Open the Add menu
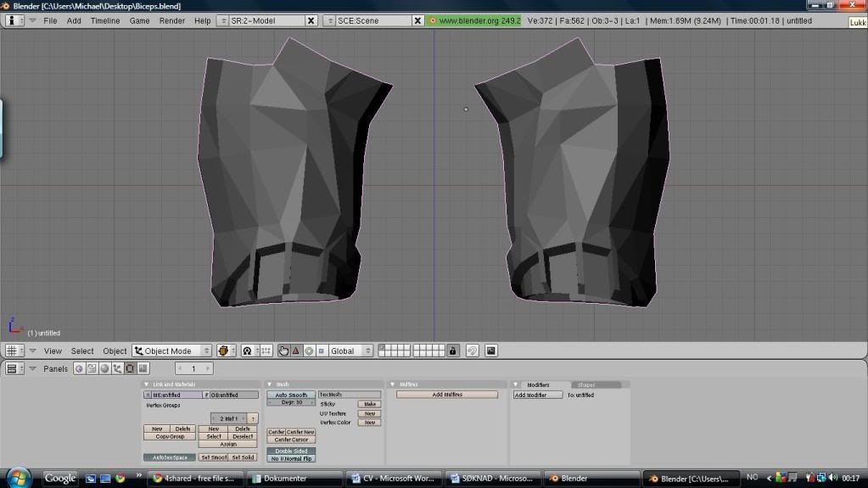Image resolution: width=868 pixels, height=488 pixels. [74, 20]
